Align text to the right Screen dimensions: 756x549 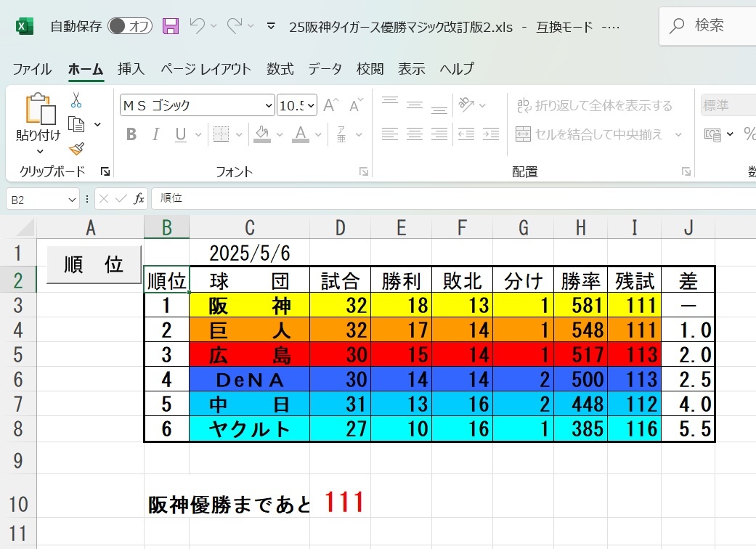439,134
